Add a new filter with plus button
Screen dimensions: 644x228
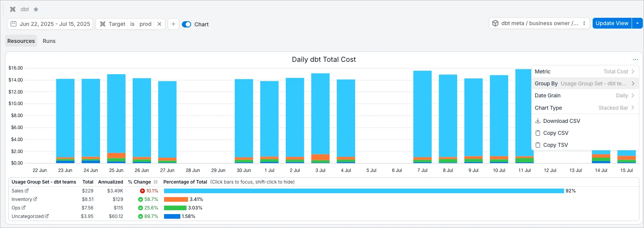point(173,24)
